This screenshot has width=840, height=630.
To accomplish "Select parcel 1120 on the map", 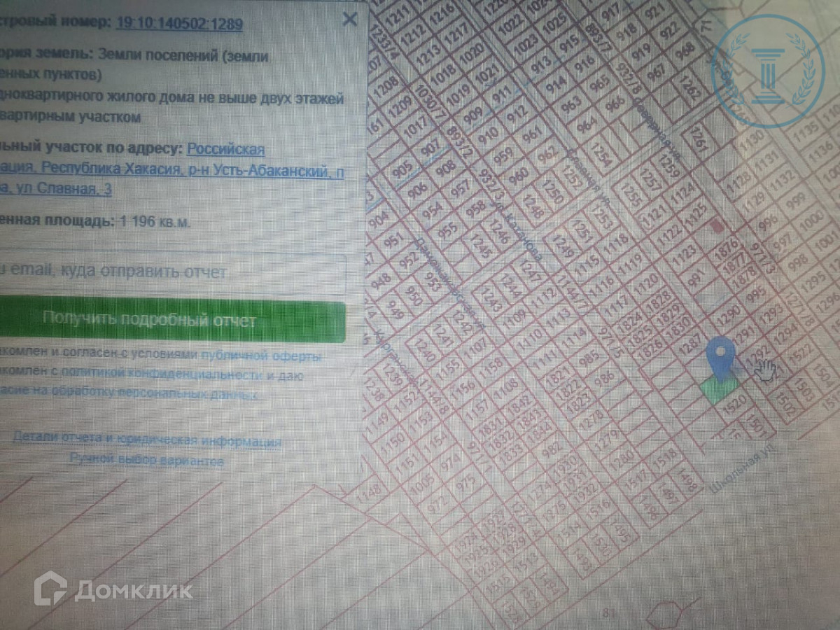I will tap(647, 283).
